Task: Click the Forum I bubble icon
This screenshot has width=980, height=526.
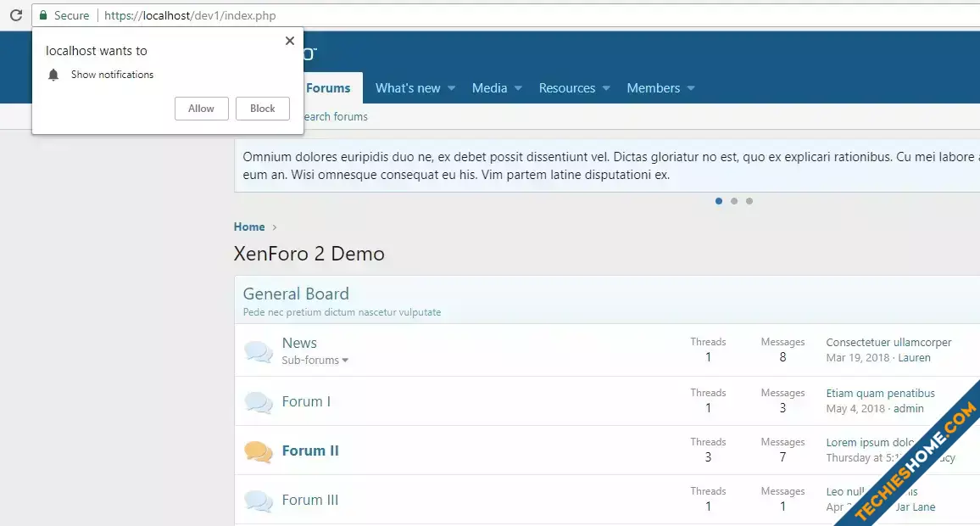Action: (258, 402)
